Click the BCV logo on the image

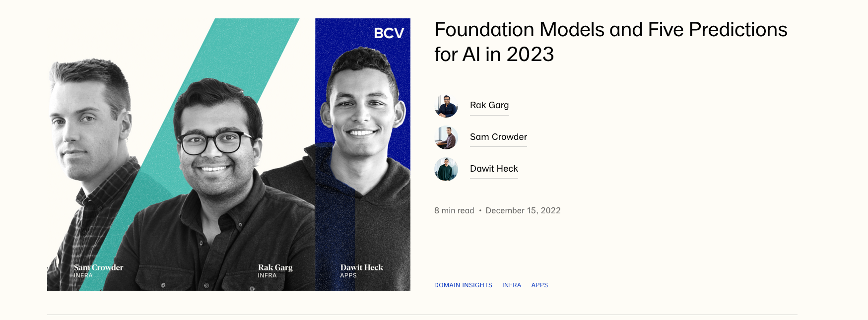tap(389, 33)
